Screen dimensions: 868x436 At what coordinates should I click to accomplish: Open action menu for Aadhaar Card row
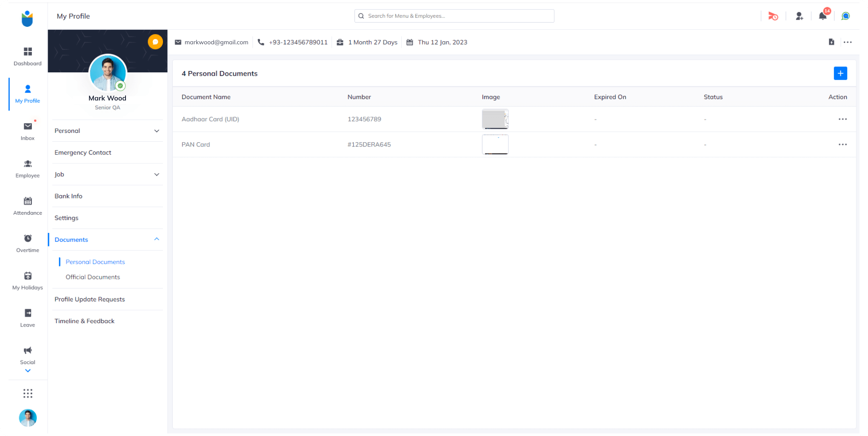coord(842,119)
